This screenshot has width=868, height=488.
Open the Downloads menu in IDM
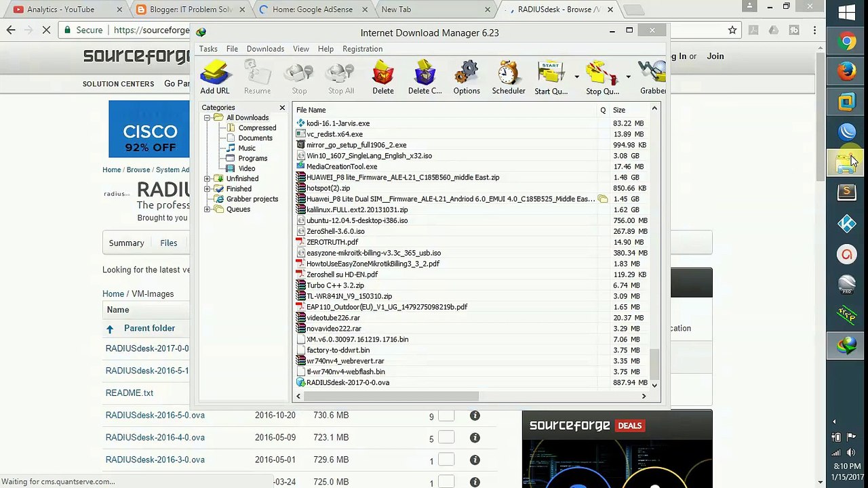265,49
